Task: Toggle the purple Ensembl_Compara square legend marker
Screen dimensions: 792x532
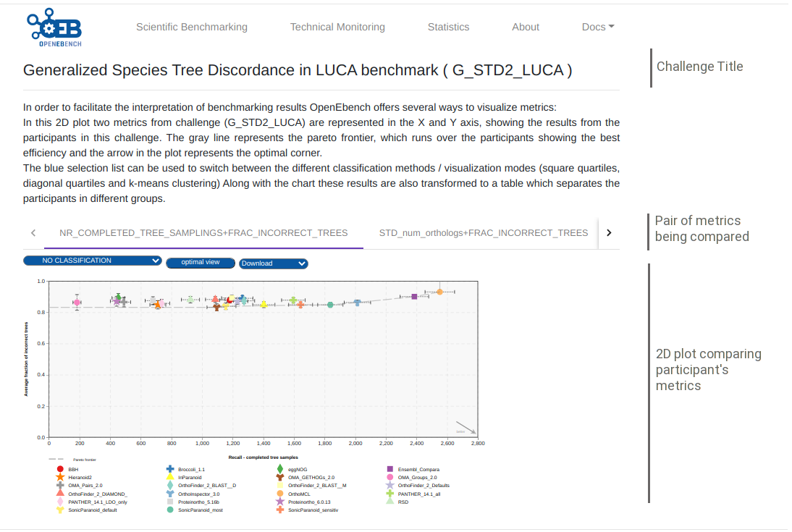Action: (390, 469)
